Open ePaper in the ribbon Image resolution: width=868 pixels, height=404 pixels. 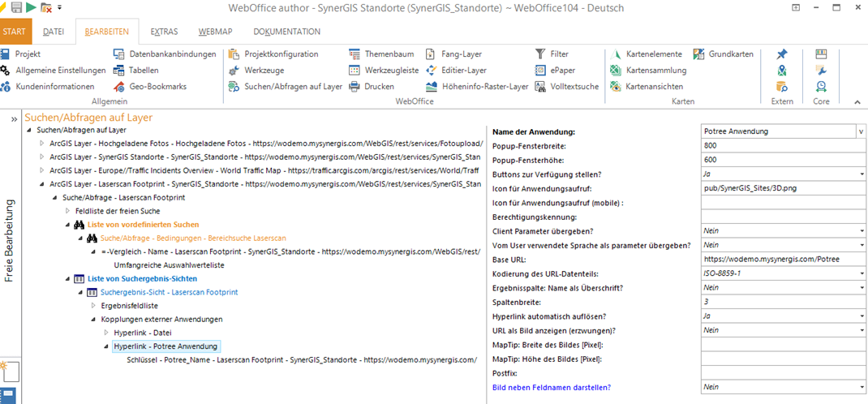[555, 71]
